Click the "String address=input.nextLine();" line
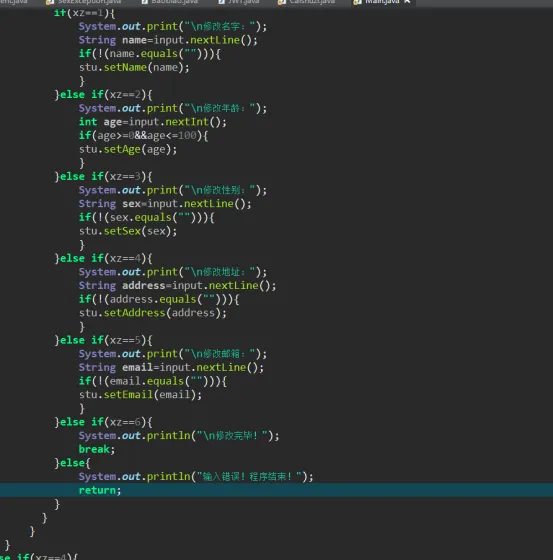553x560 pixels. click(177, 285)
